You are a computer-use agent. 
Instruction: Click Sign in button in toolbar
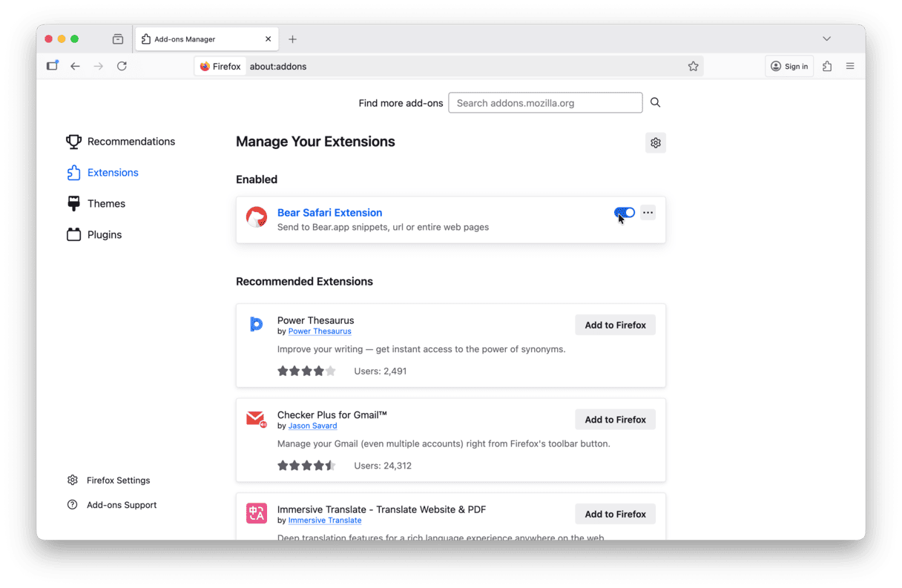789,66
